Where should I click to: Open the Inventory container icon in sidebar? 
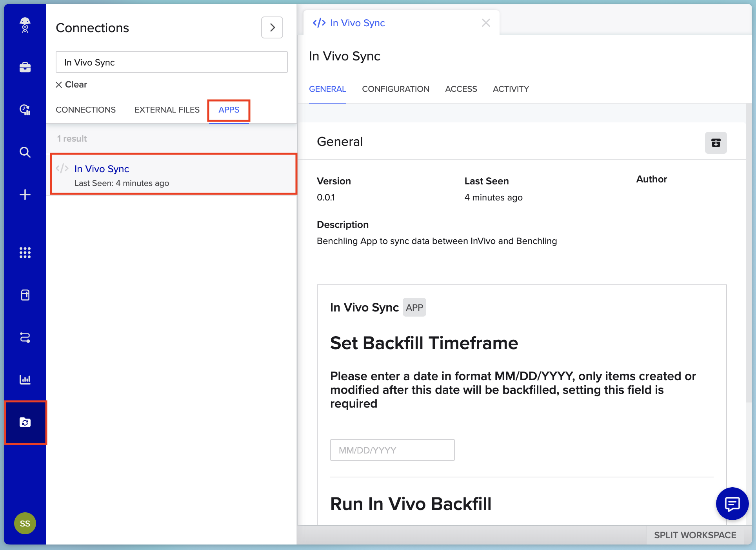click(25, 295)
